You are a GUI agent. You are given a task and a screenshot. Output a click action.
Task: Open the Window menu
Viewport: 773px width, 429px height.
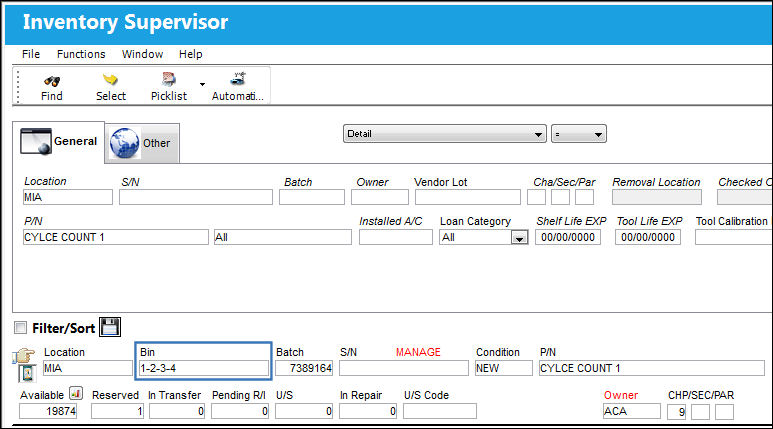(142, 54)
